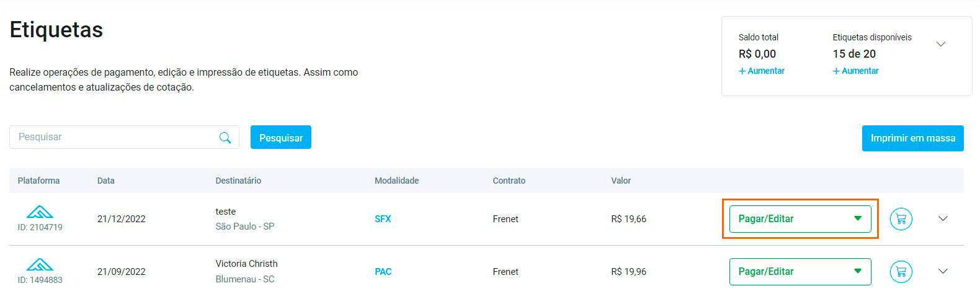This screenshot has height=296, width=980.
Task: Focus the Pesquisar search field
Action: tap(115, 137)
